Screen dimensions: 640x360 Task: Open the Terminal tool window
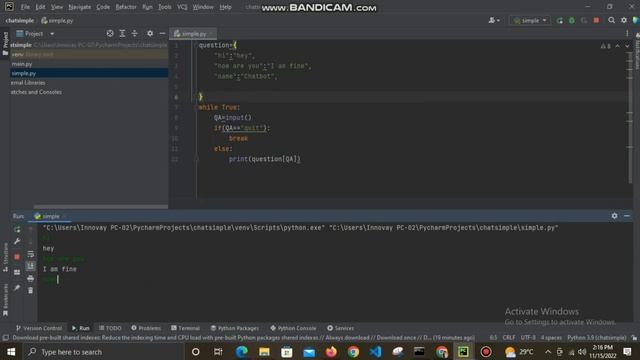[x=185, y=328]
